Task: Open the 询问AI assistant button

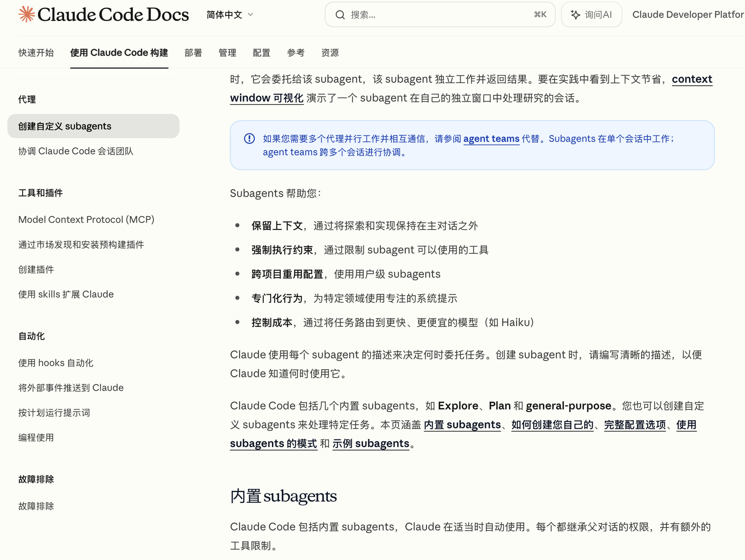Action: (x=591, y=15)
